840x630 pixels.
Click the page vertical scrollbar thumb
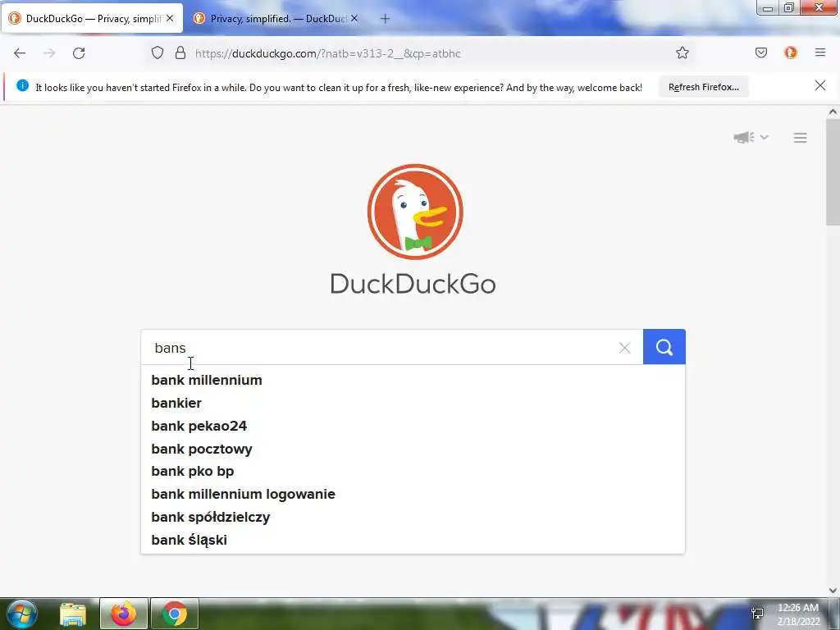833,171
